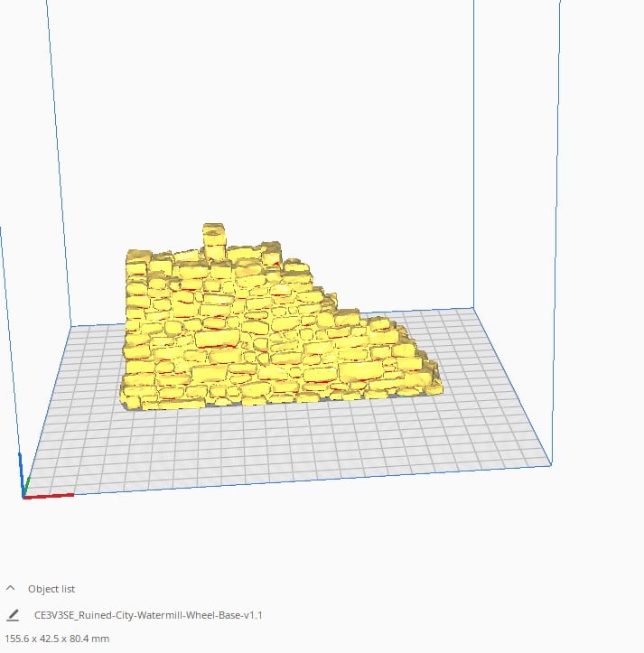The width and height of the screenshot is (644, 653).
Task: Collapse the Object list chevron
Action: pos(11,589)
